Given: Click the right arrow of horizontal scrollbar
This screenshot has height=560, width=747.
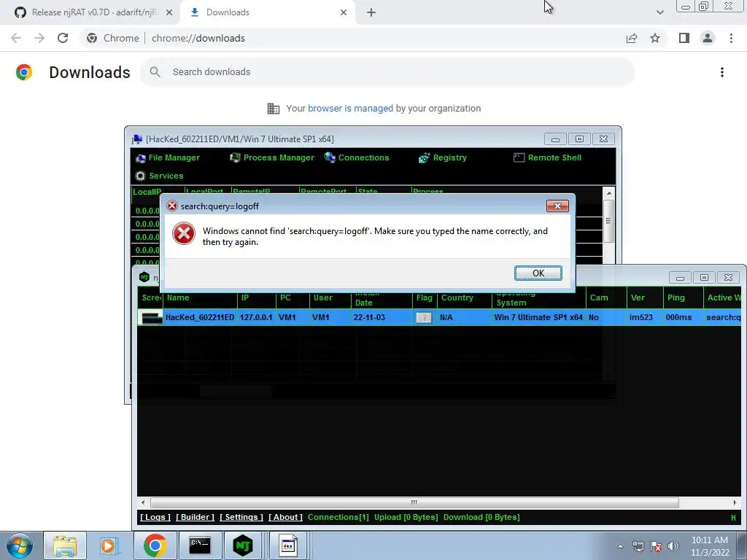Looking at the screenshot, I should click(x=735, y=502).
